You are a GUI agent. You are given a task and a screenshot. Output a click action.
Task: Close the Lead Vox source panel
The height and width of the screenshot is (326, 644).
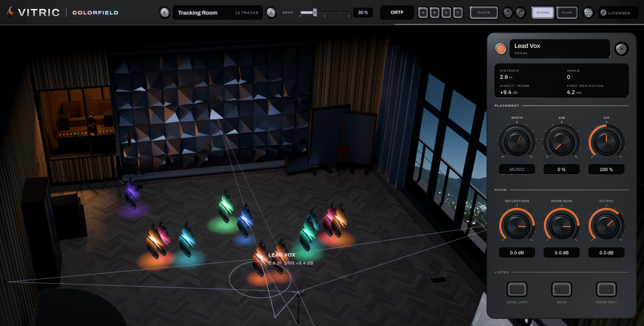(621, 49)
